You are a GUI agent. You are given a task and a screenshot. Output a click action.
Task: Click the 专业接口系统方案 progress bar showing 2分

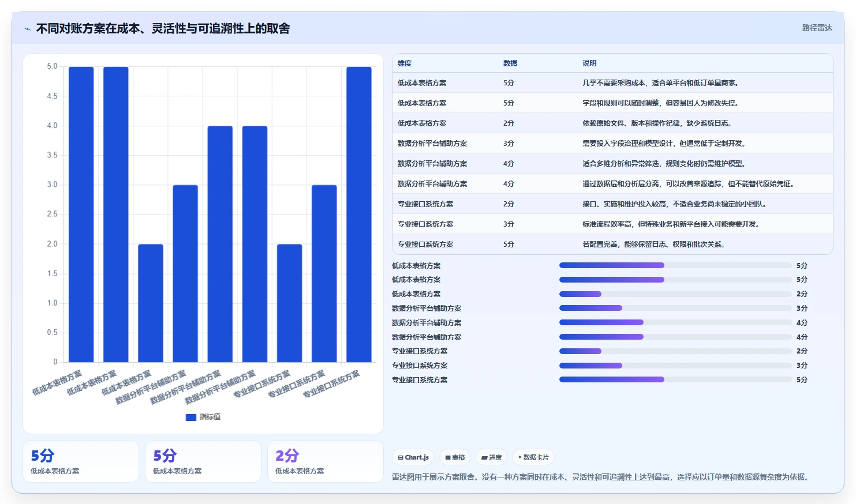click(x=675, y=351)
